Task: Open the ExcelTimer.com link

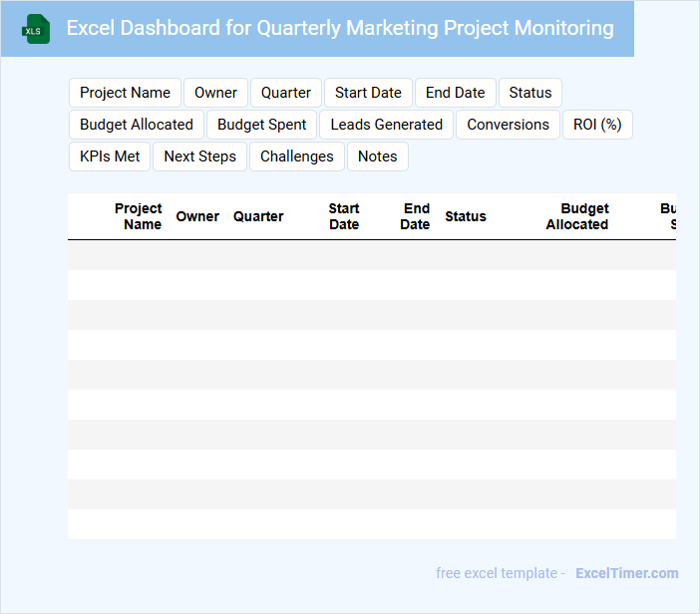Action: pyautogui.click(x=626, y=573)
